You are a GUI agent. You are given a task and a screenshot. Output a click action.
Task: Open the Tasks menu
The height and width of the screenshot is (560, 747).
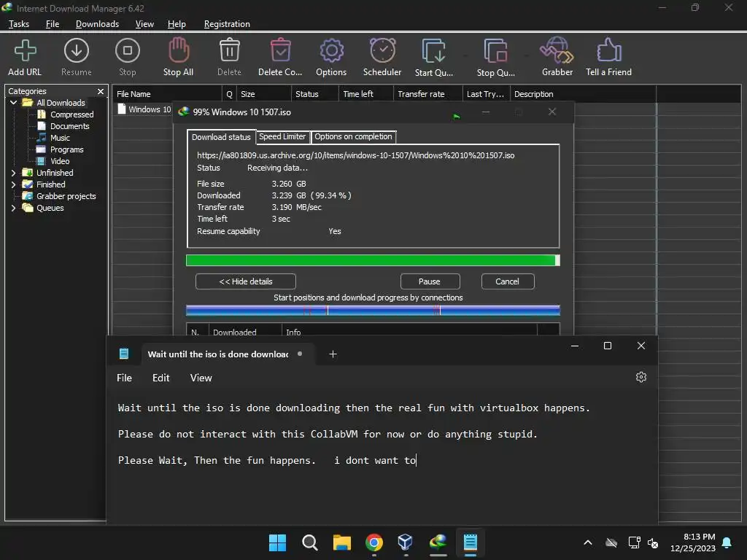coord(19,24)
